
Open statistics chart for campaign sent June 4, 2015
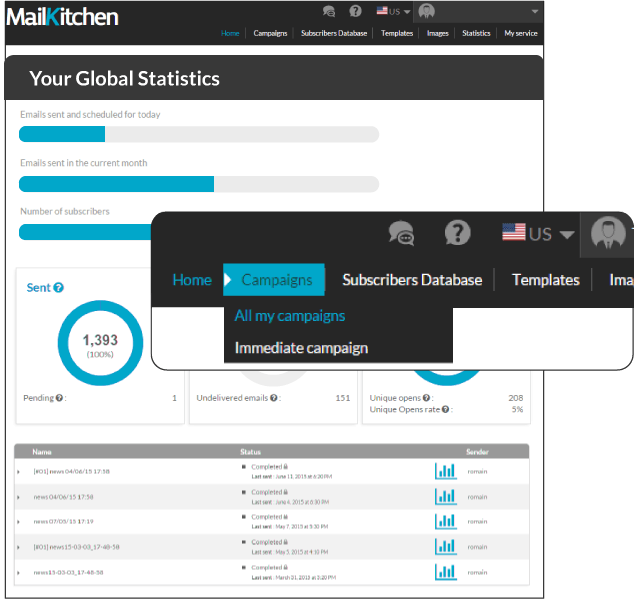pyautogui.click(x=445, y=496)
